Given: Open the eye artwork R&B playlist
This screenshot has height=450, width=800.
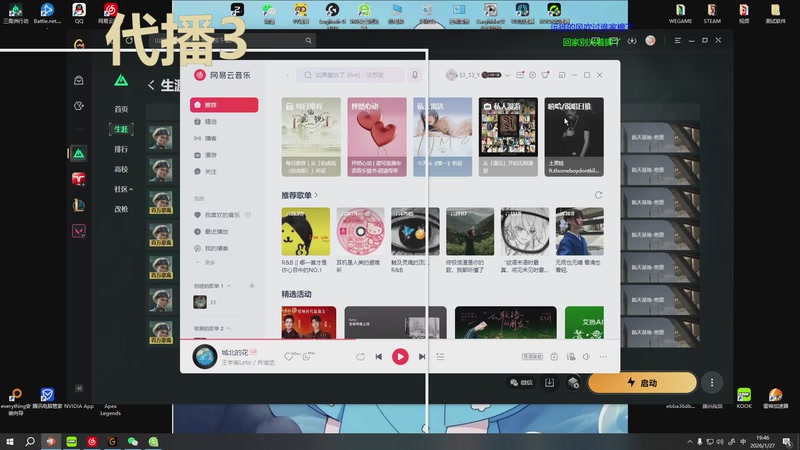Looking at the screenshot, I should pyautogui.click(x=415, y=231).
